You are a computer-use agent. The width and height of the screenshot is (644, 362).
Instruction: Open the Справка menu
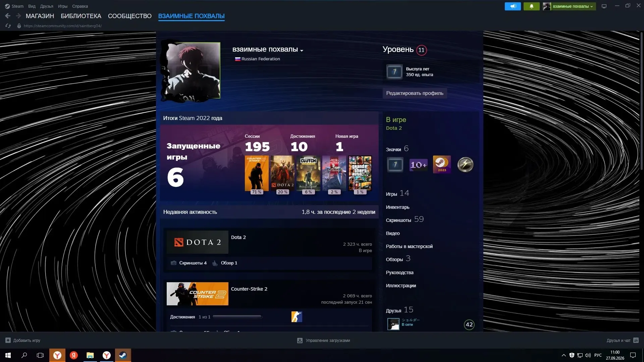(80, 6)
